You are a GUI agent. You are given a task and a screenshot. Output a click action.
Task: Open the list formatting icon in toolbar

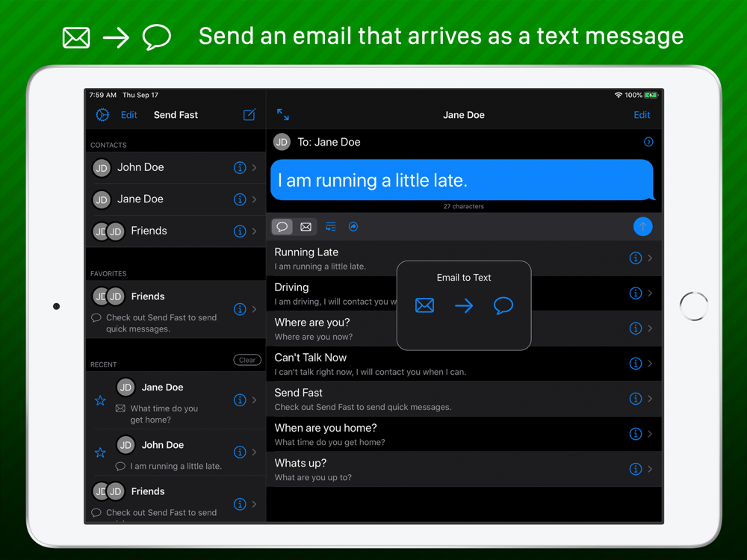pos(331,227)
